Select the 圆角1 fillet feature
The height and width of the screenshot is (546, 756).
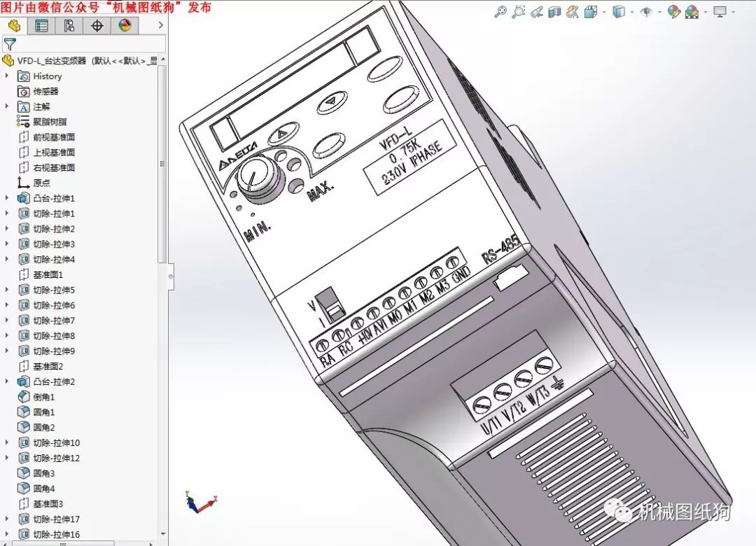pos(36,412)
